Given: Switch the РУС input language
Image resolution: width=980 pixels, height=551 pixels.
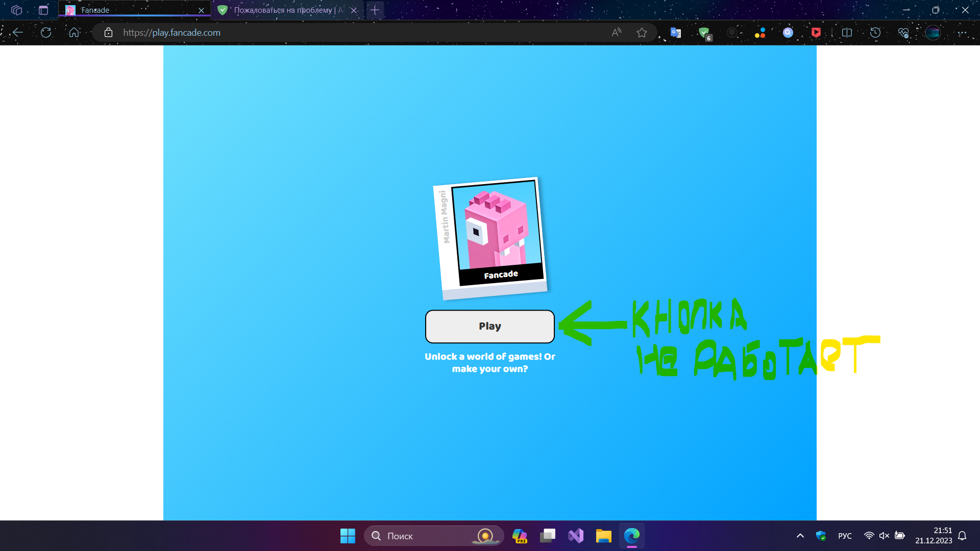Looking at the screenshot, I should coord(845,536).
